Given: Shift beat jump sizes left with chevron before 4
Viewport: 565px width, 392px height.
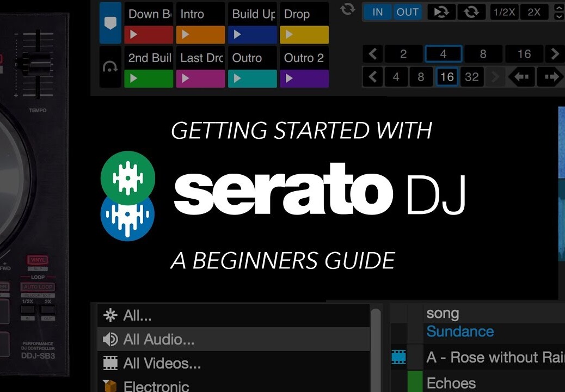Looking at the screenshot, I should coord(372,77).
